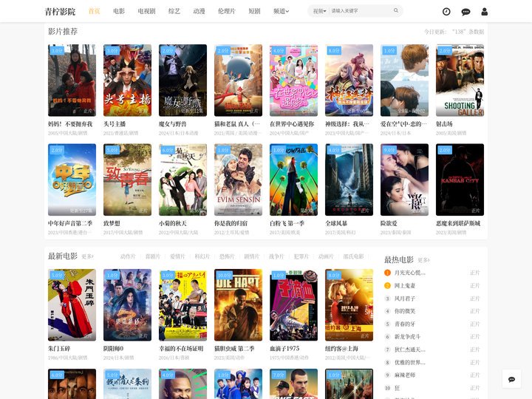Click the search magnifier icon
Screen dimensions: 532x399
tap(396, 11)
